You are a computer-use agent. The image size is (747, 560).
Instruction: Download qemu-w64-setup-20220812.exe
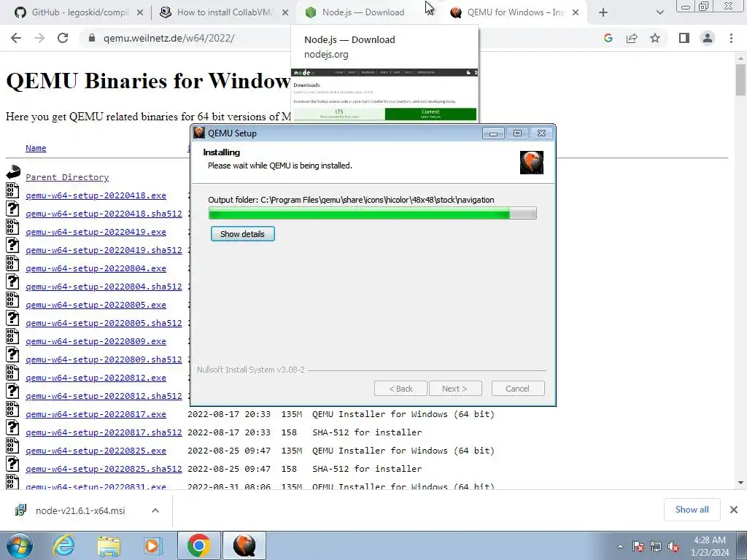point(96,378)
